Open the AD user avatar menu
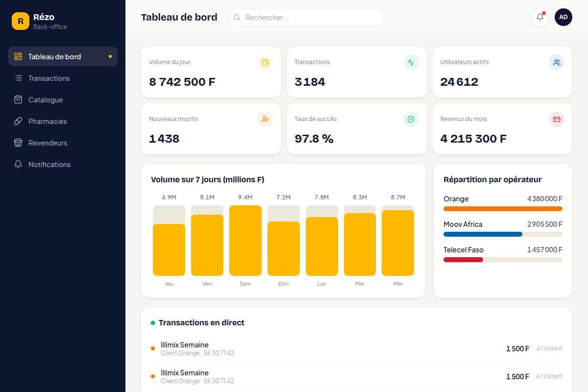This screenshot has height=392, width=588. (x=563, y=17)
